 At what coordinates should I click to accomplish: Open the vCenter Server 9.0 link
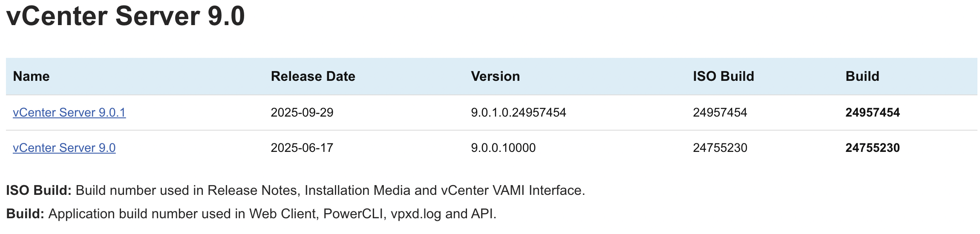(x=64, y=148)
